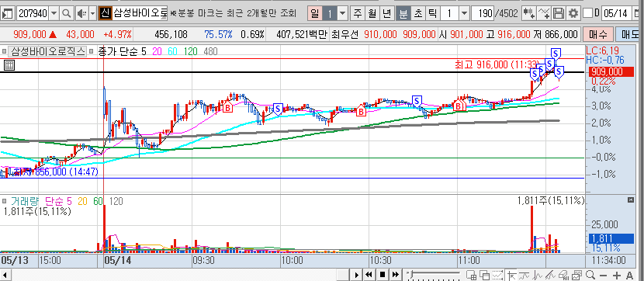
Task: Search for a stock with magnifier icon
Action: (66, 13)
